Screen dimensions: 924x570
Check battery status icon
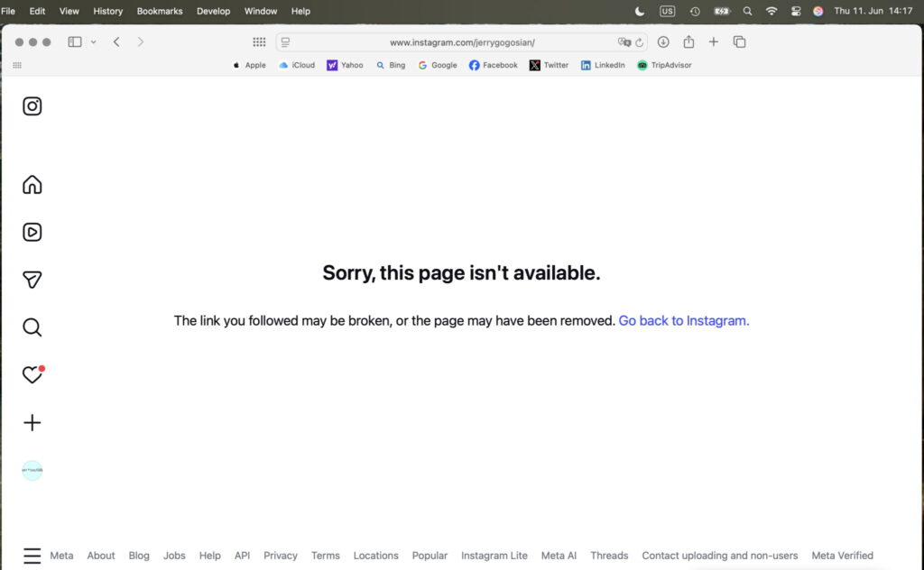click(722, 11)
